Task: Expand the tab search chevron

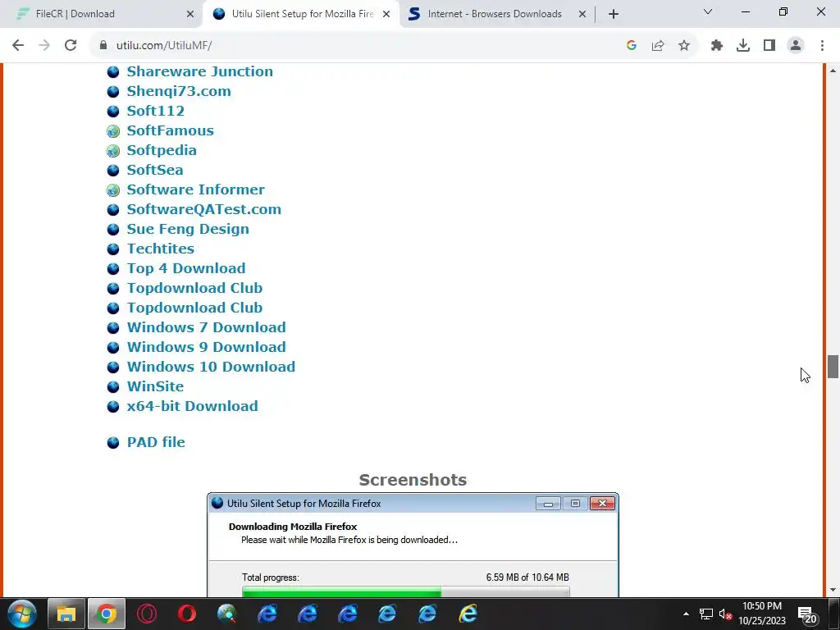Action: point(708,11)
